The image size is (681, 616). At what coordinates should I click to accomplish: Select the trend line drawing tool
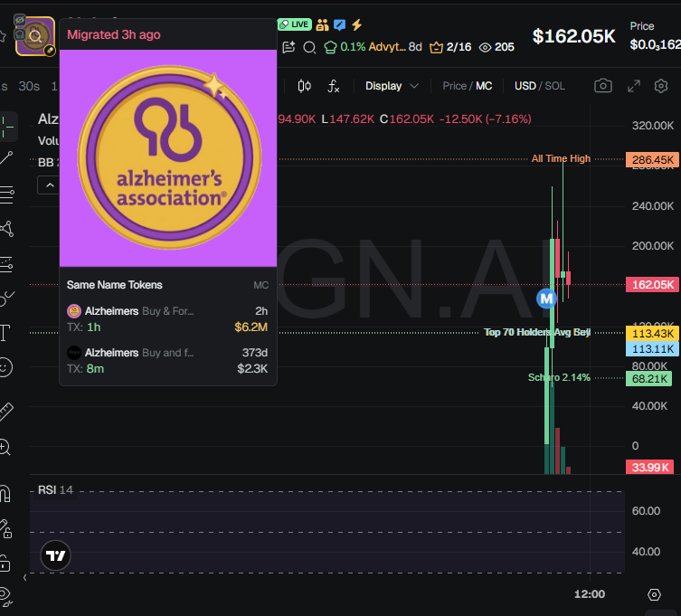[x=6, y=158]
